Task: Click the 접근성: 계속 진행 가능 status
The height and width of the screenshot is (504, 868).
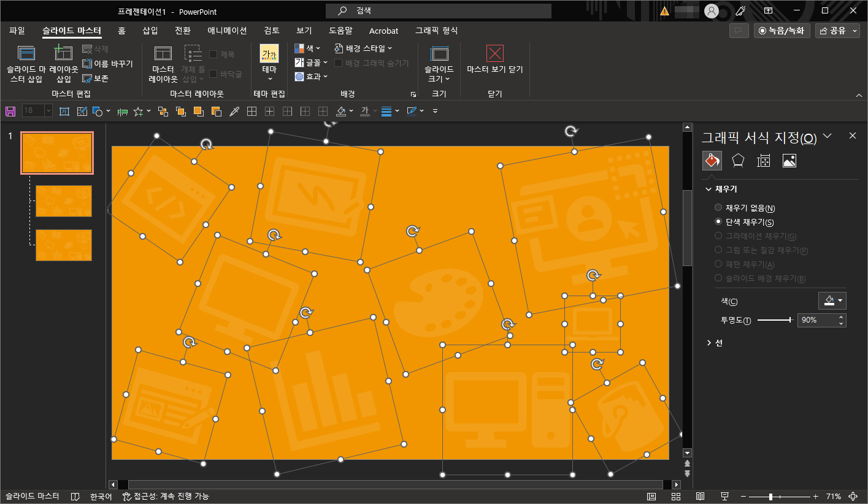Action: (x=166, y=496)
